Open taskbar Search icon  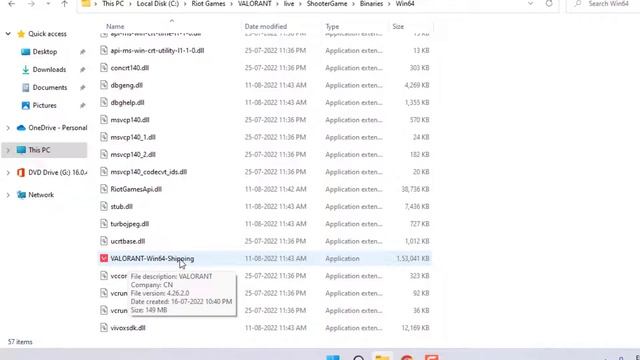click(x=358, y=358)
